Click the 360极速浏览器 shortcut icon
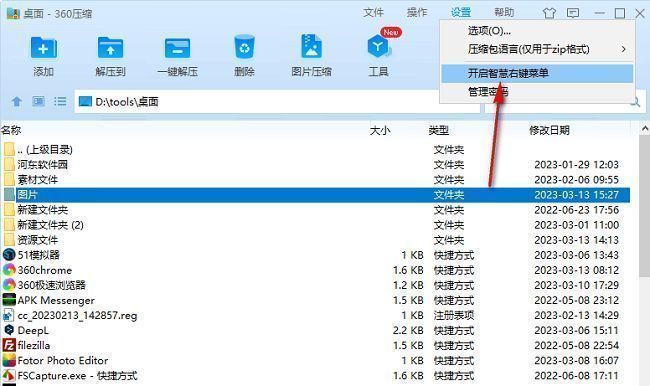 [9, 285]
